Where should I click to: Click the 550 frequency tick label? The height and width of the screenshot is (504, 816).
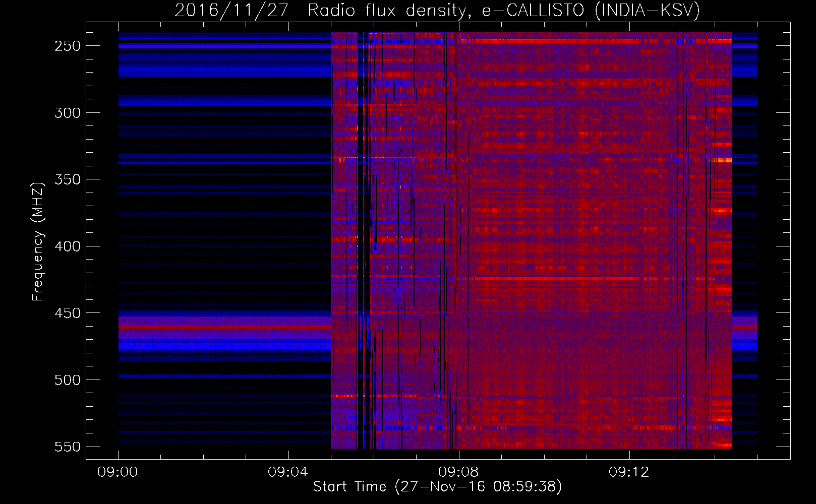(68, 447)
